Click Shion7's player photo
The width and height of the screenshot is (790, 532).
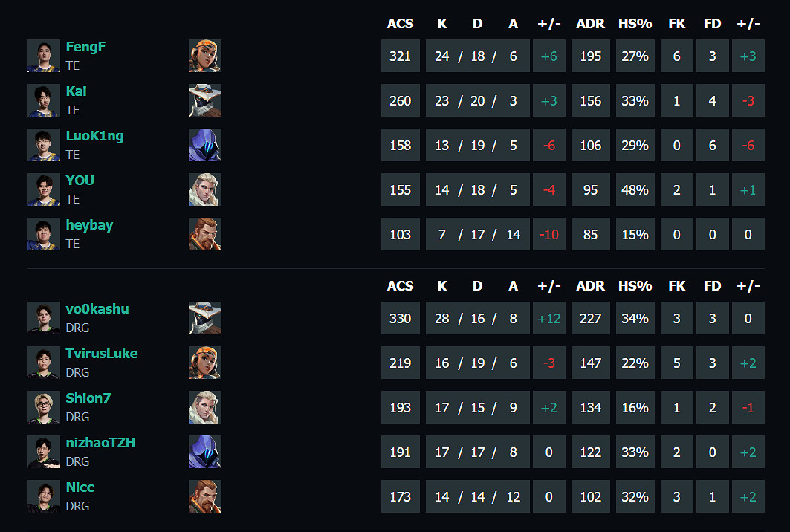(44, 407)
